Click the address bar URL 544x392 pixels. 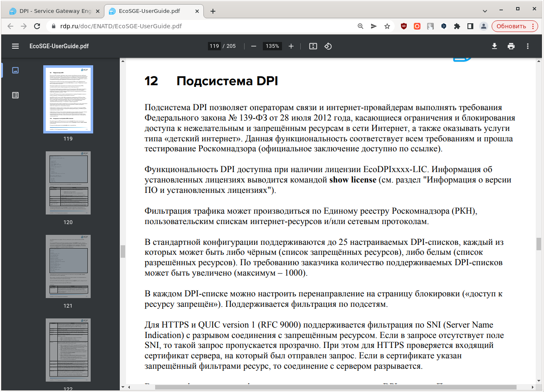(121, 26)
